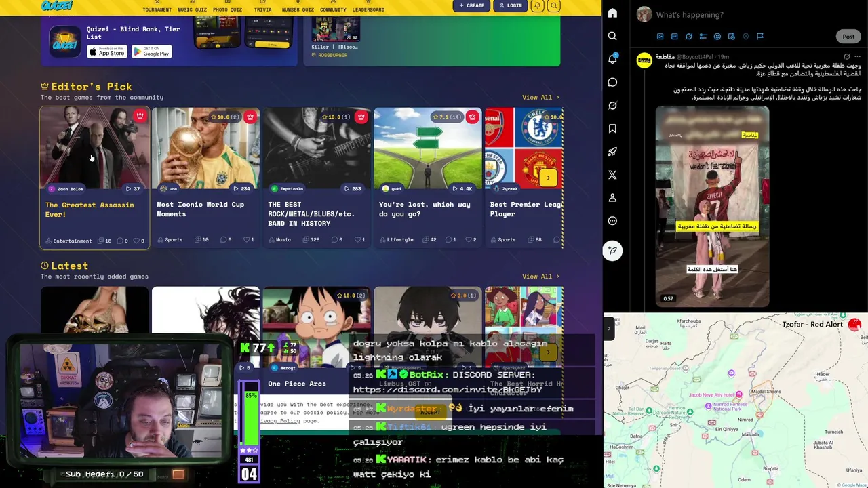Click the Login button
Viewport: 868px width, 488px height.
[x=511, y=5]
